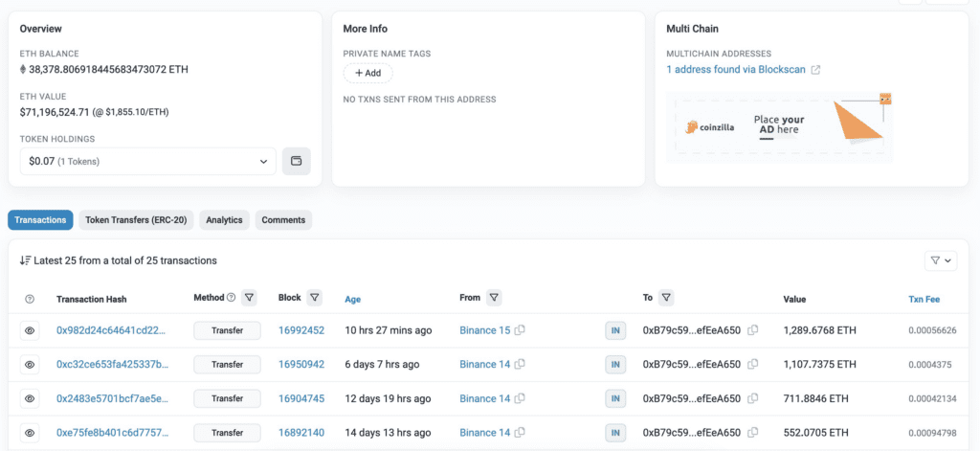Copy From address in 552.0705 ETH row
The width and height of the screenshot is (980, 451).
click(520, 432)
